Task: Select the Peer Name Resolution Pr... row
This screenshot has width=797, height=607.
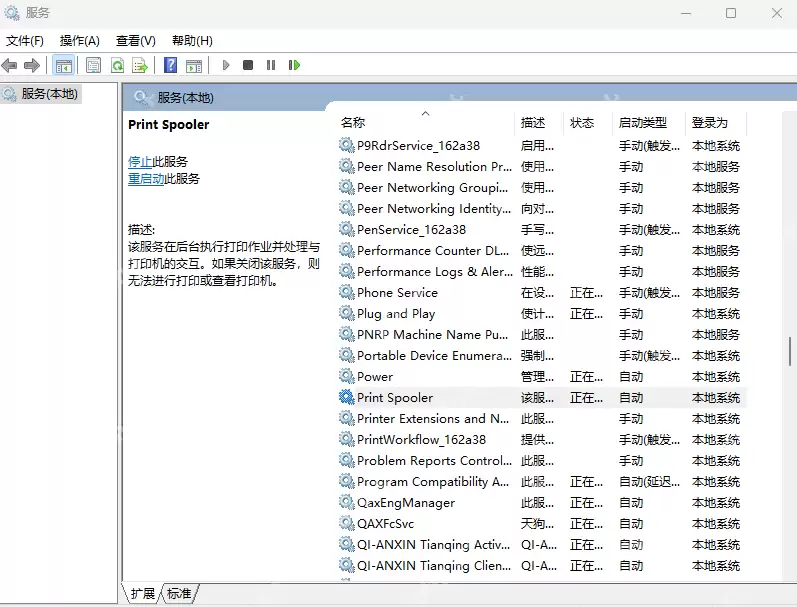Action: click(x=542, y=166)
